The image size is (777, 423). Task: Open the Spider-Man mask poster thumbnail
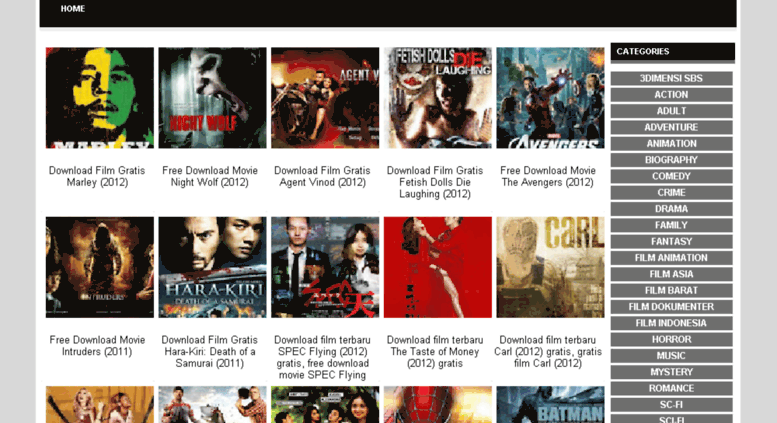[438, 405]
